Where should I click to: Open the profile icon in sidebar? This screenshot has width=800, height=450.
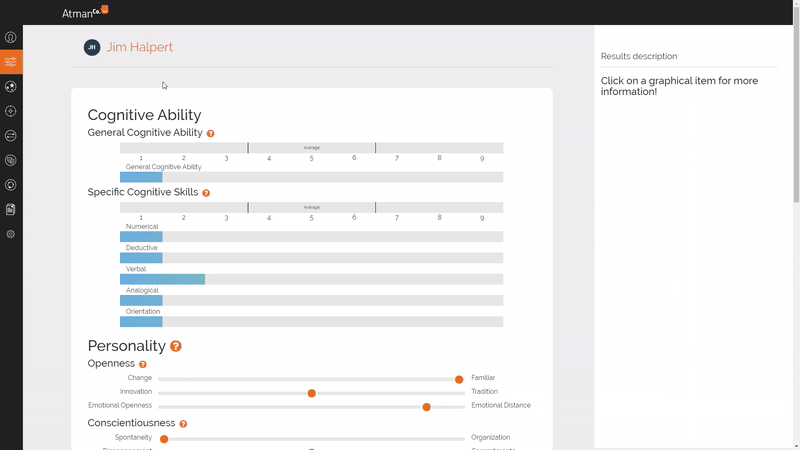[x=11, y=37]
